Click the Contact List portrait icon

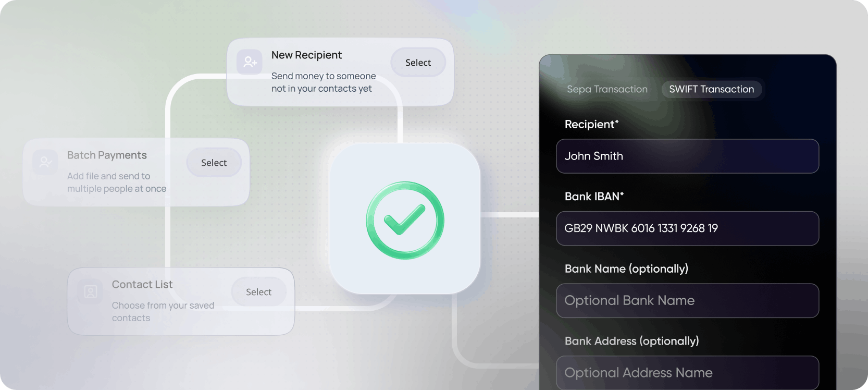click(x=90, y=291)
